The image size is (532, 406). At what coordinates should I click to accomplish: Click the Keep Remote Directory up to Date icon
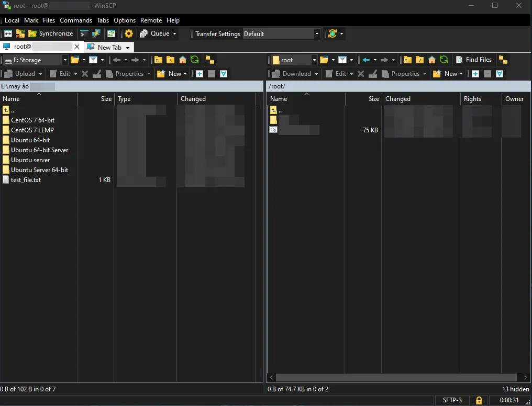click(x=112, y=33)
